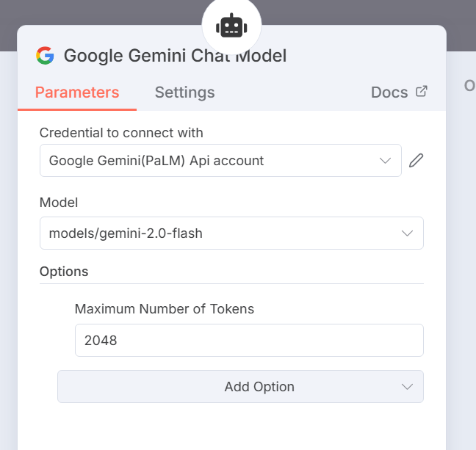Click the Options section heading

coord(64,272)
